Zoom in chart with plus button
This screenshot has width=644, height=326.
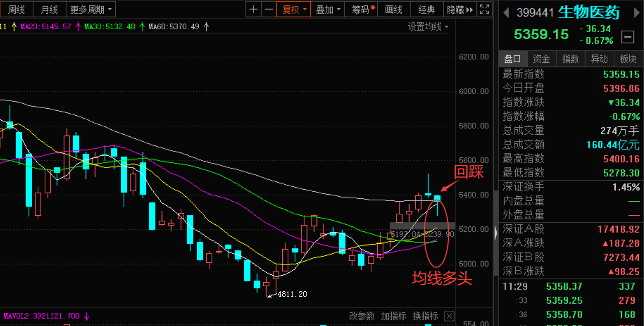[254, 9]
